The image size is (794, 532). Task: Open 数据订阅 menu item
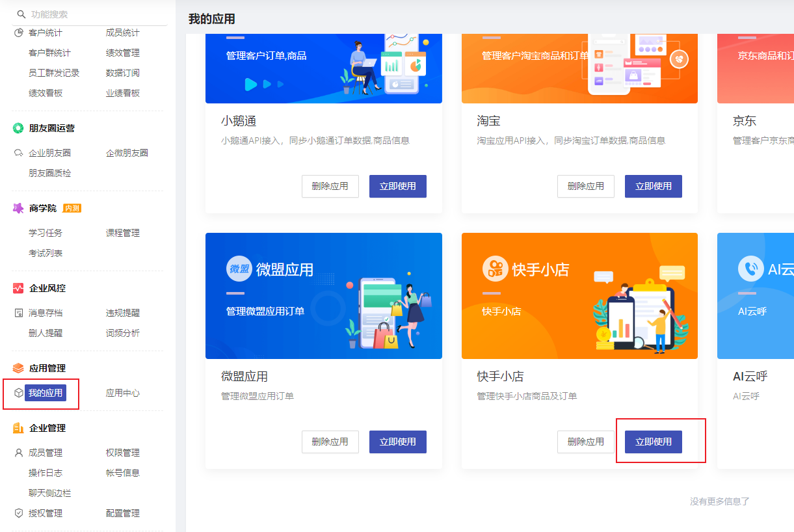click(x=123, y=73)
